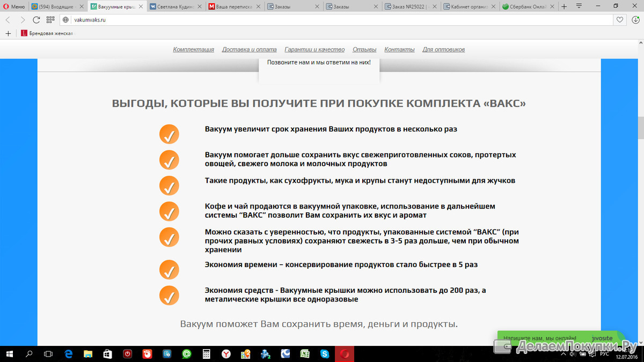This screenshot has width=644, height=362.
Task: Close the Светлана Кудинс tab
Action: (199, 7)
